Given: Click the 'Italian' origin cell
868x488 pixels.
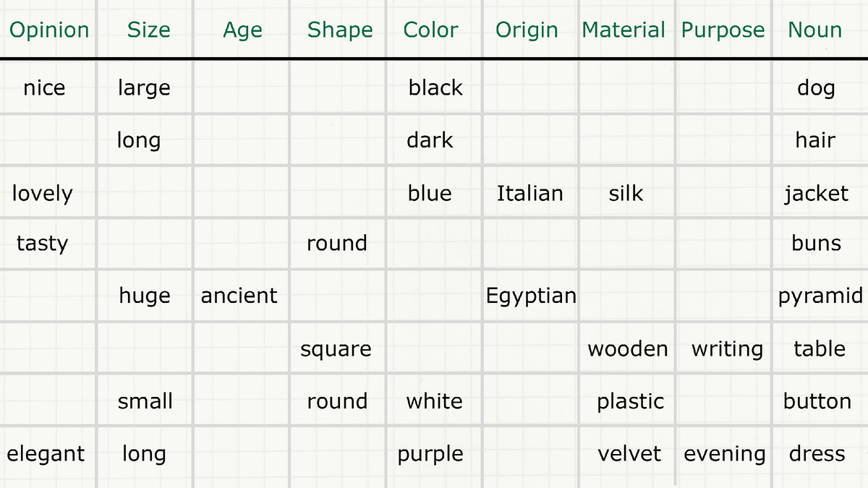Looking at the screenshot, I should (x=529, y=193).
